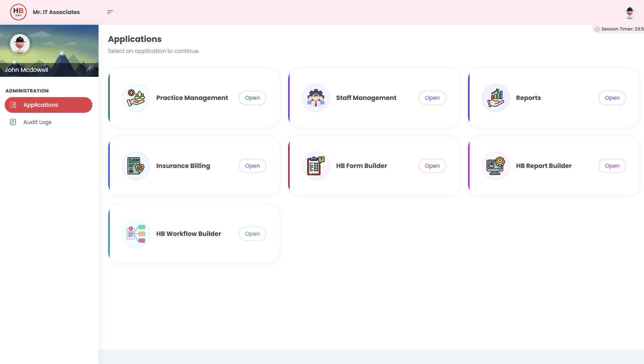
Task: Click the 'Practice Management' card title
Action: (192, 98)
